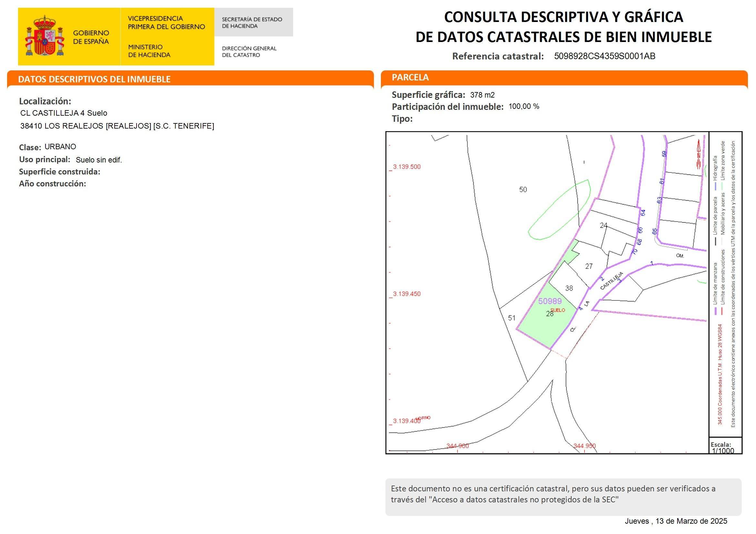Switch to the SECRETARÍA DE ESTADO DE HACIENDA header
The image size is (756, 534).
pyautogui.click(x=252, y=22)
